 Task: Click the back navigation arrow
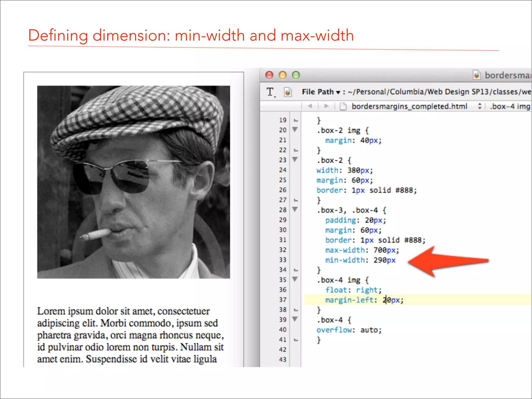tap(310, 106)
